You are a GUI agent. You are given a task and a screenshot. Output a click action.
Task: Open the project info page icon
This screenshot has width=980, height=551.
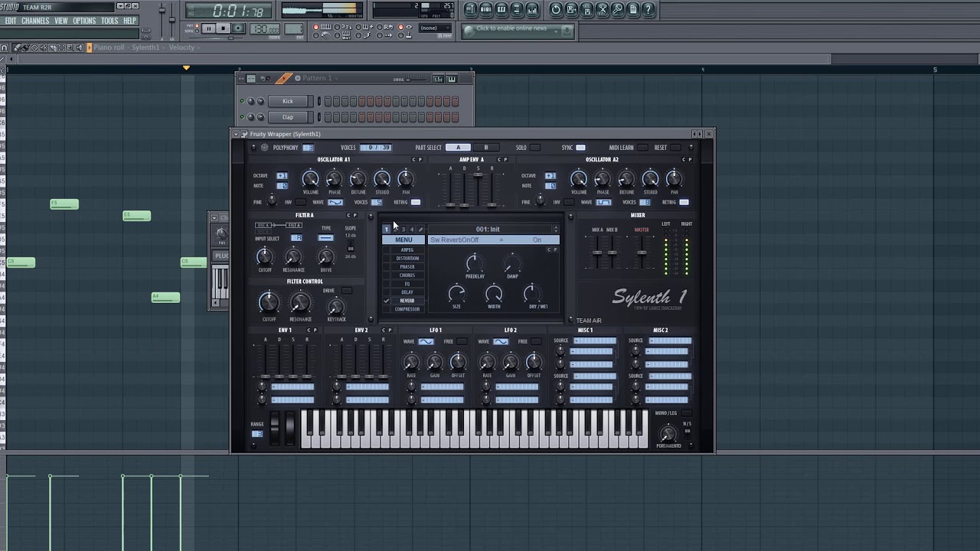pyautogui.click(x=633, y=10)
